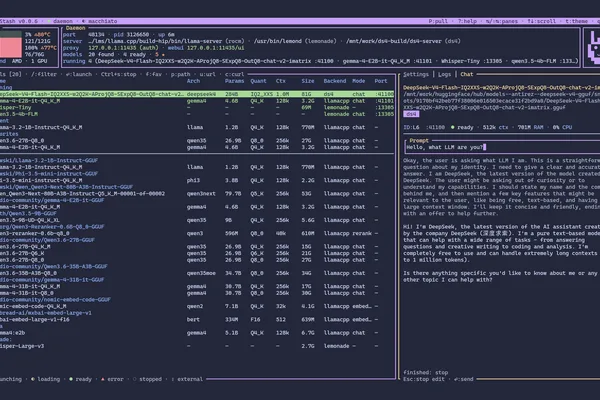Open the ?:help hint
This screenshot has width=600, height=400.
pos(467,21)
